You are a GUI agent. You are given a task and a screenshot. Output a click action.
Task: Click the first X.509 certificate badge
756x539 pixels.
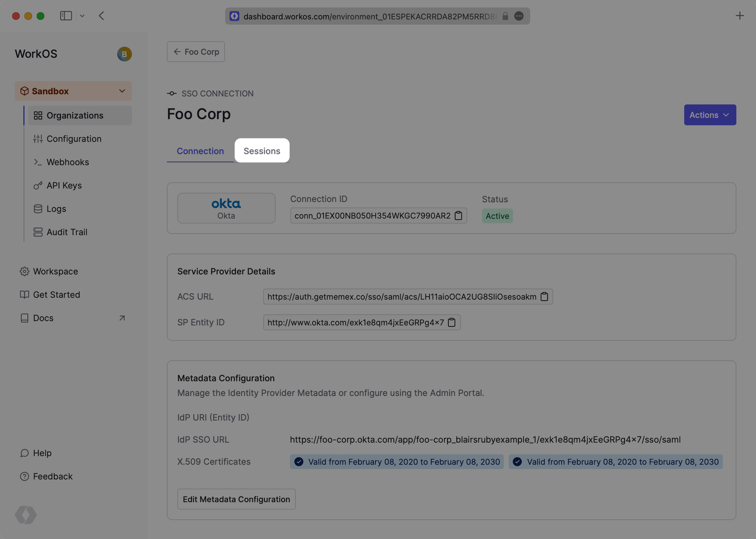397,462
